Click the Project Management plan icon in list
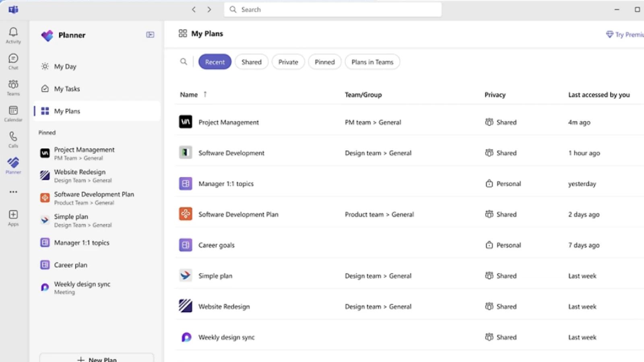 186,122
